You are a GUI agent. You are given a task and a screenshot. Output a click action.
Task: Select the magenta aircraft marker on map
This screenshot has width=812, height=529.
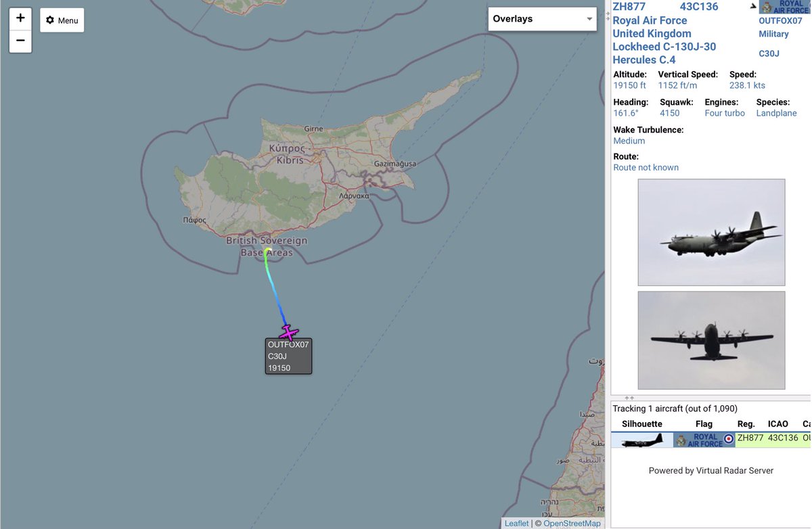coord(289,333)
